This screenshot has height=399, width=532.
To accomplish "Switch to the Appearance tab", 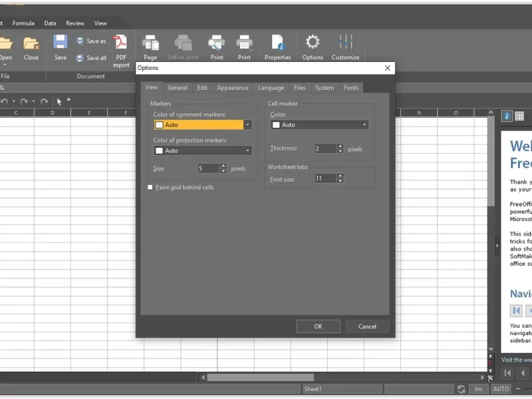I will tap(233, 88).
